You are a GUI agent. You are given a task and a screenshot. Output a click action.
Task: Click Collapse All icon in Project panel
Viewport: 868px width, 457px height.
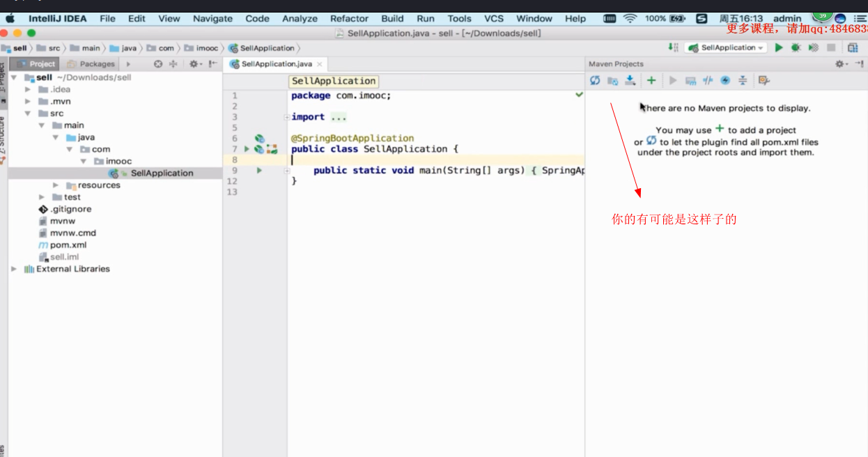[x=173, y=64]
